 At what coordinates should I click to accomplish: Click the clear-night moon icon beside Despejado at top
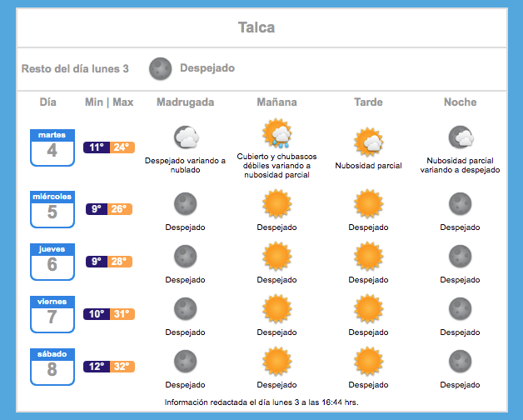pos(161,69)
